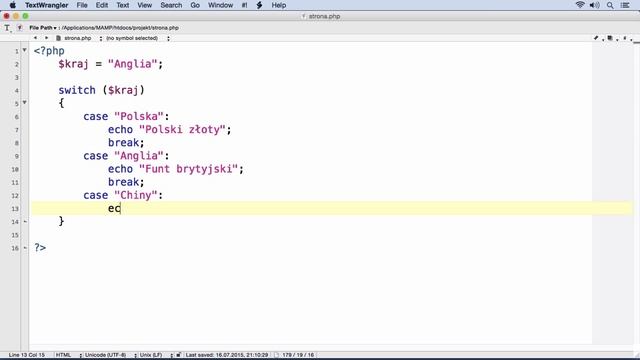Image resolution: width=640 pixels, height=360 pixels.
Task: Click on the switch keyword
Action: 77,90
